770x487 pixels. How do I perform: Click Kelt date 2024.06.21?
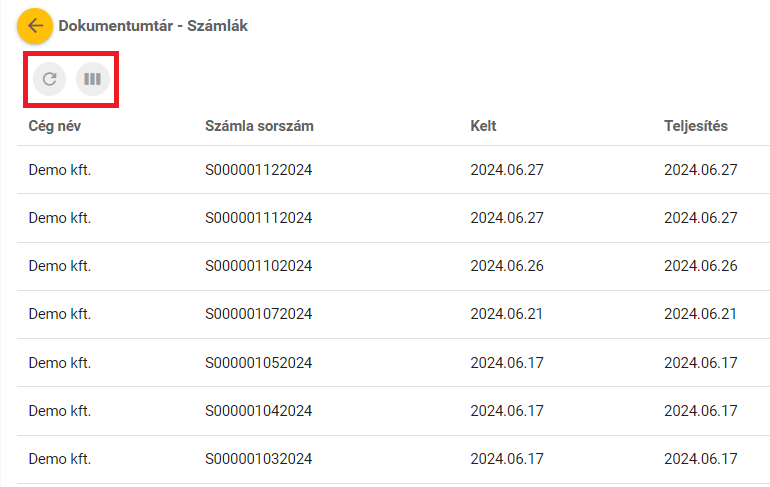[x=507, y=314]
